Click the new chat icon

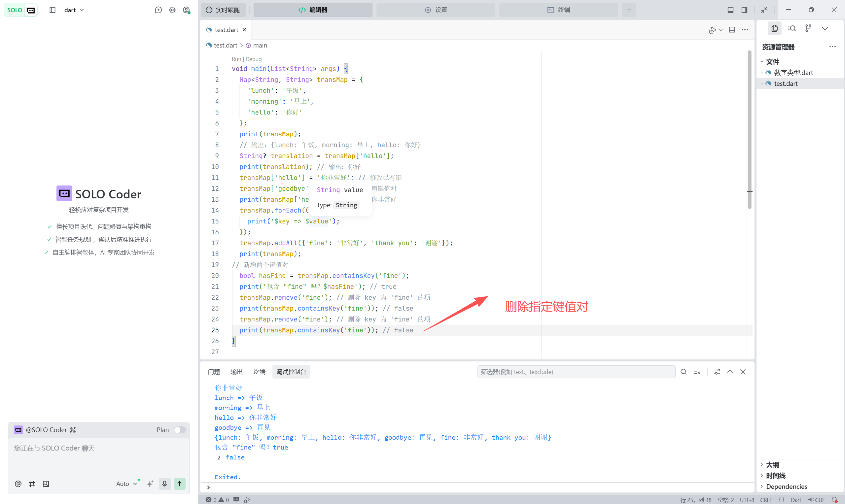[158, 10]
